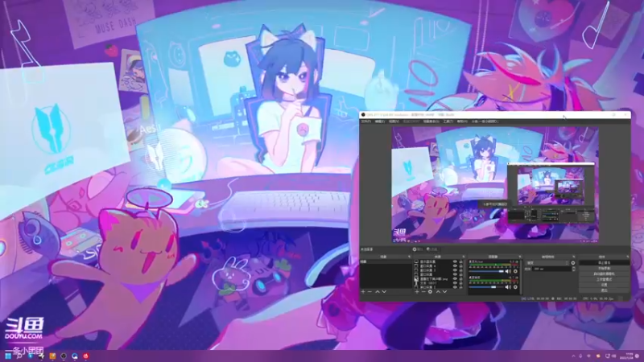Lock the 窗口采集 4 source
Image resolution: width=644 pixels, height=362 pixels.
click(x=460, y=266)
